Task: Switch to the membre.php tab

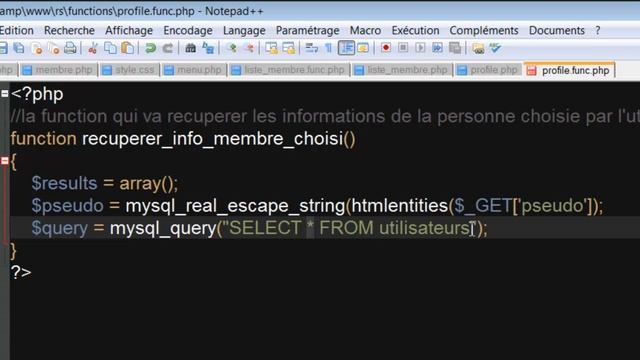Action: click(x=58, y=70)
